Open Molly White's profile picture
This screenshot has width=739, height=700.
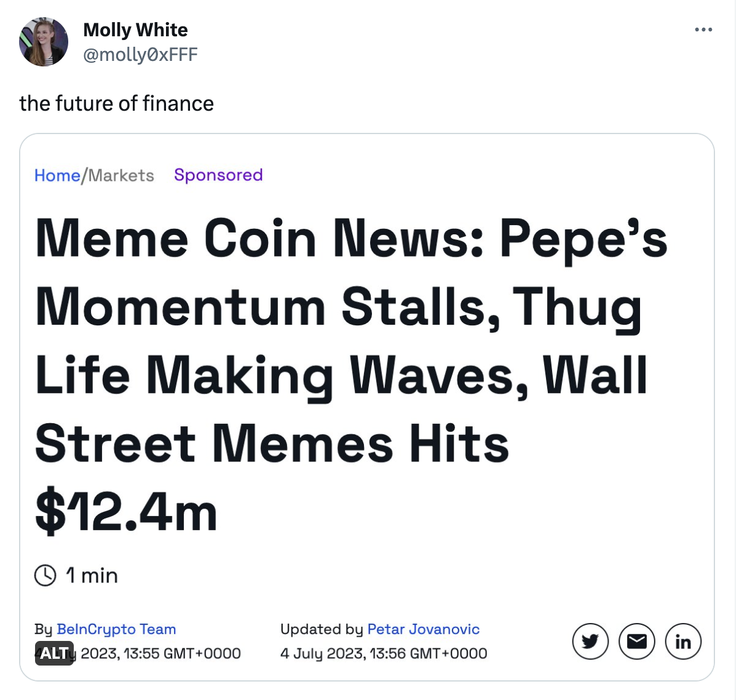pos(44,42)
